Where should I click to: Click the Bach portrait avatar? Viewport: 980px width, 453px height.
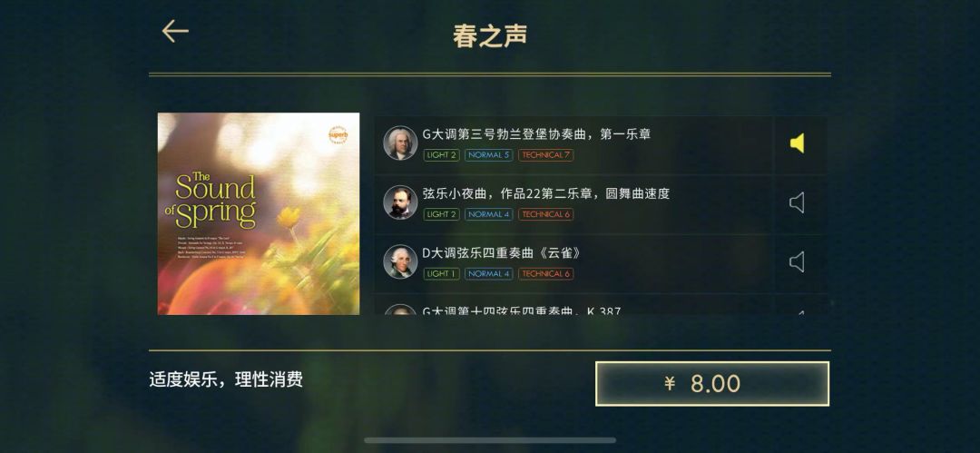[x=400, y=143]
